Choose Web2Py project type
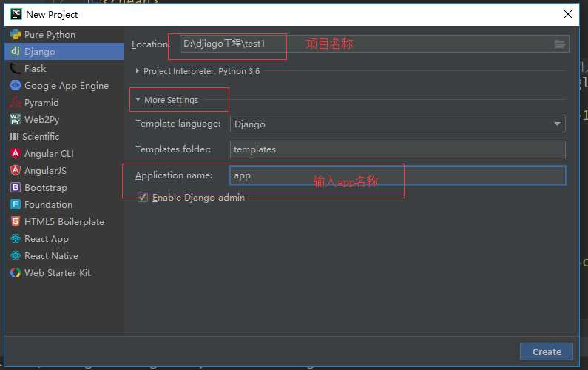Viewport: 588px width, 370px height. point(64,119)
